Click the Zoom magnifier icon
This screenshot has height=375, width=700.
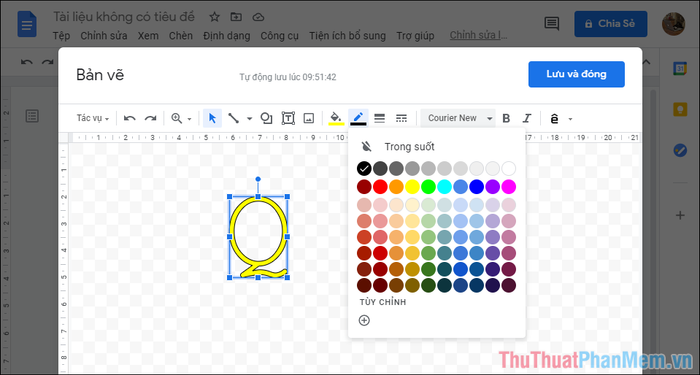point(177,118)
